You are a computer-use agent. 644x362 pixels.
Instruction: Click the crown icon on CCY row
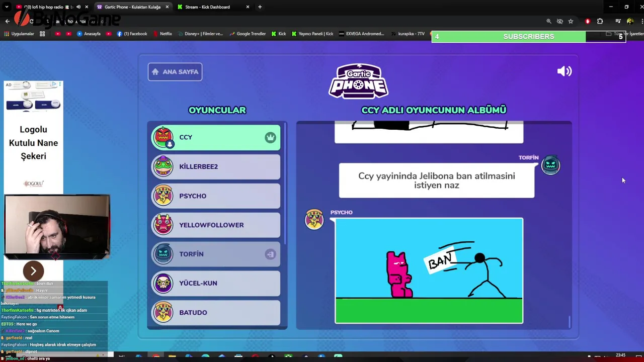pyautogui.click(x=270, y=137)
